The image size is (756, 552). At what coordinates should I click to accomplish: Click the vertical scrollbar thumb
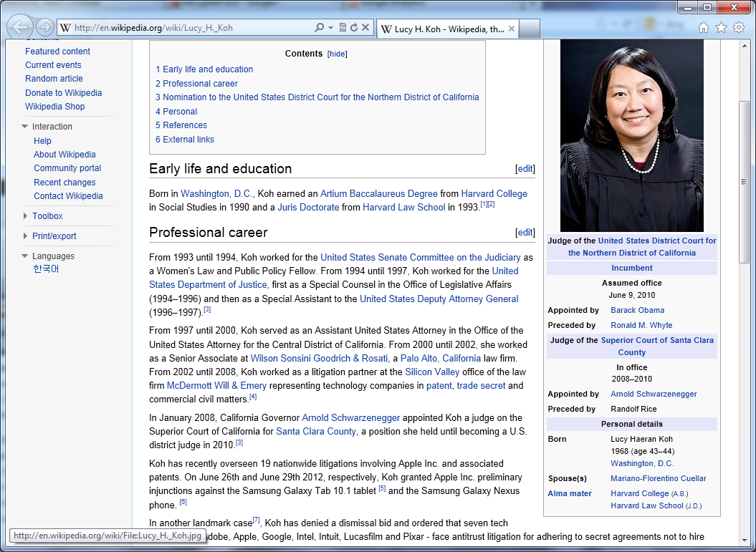[745, 182]
